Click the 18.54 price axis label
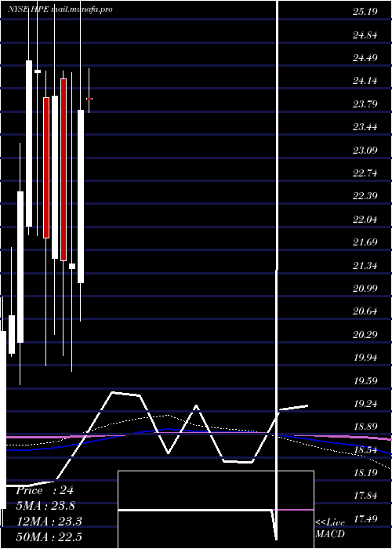 365,449
